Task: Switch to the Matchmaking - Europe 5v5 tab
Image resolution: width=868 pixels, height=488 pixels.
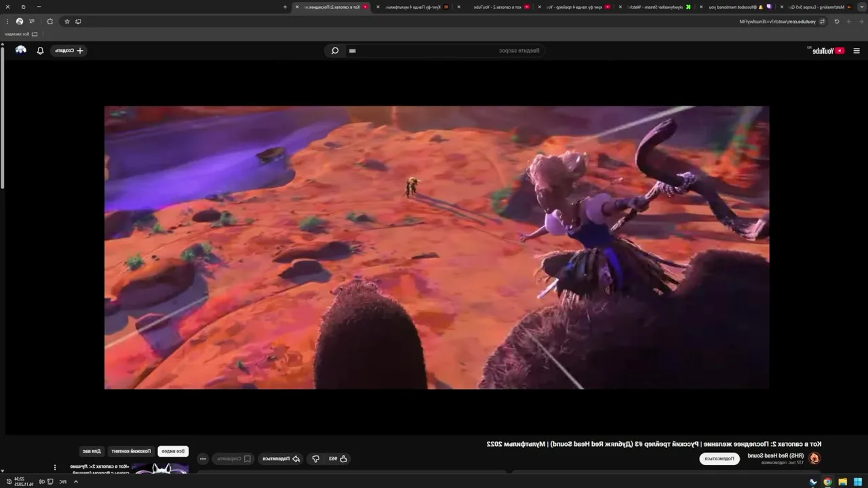Action: 815,7
